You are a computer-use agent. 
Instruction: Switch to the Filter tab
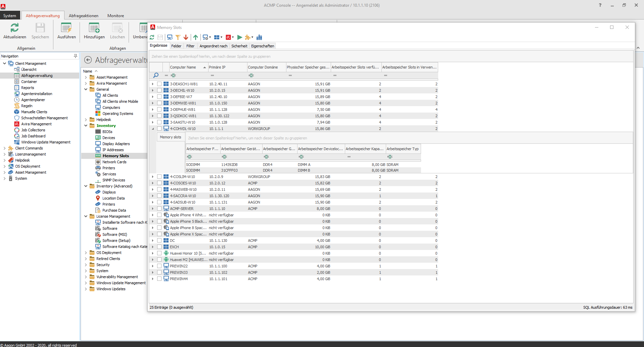coord(190,46)
